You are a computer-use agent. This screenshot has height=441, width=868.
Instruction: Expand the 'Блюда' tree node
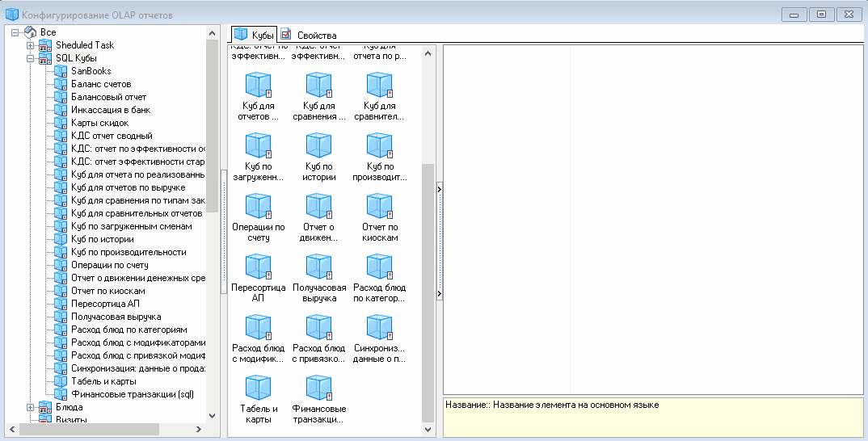[30, 407]
